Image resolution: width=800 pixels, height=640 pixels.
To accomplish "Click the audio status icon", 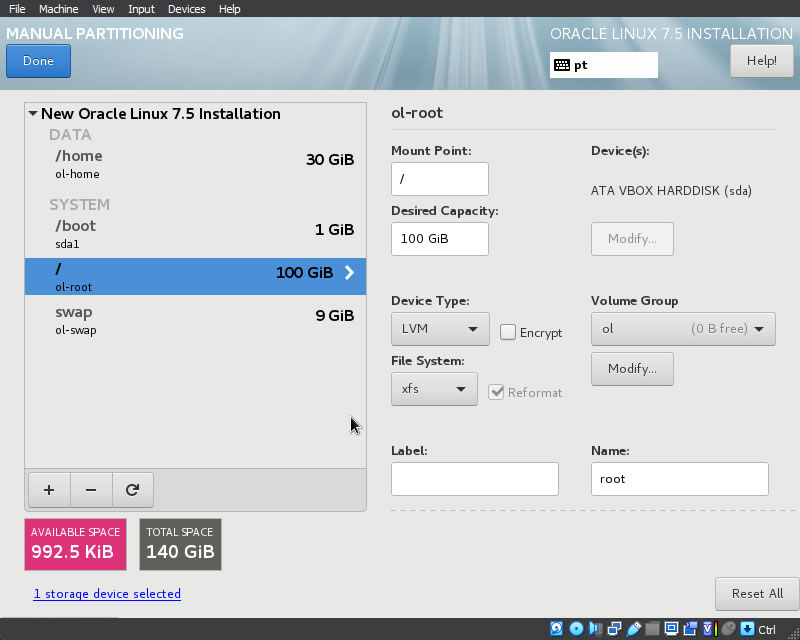I will [595, 629].
